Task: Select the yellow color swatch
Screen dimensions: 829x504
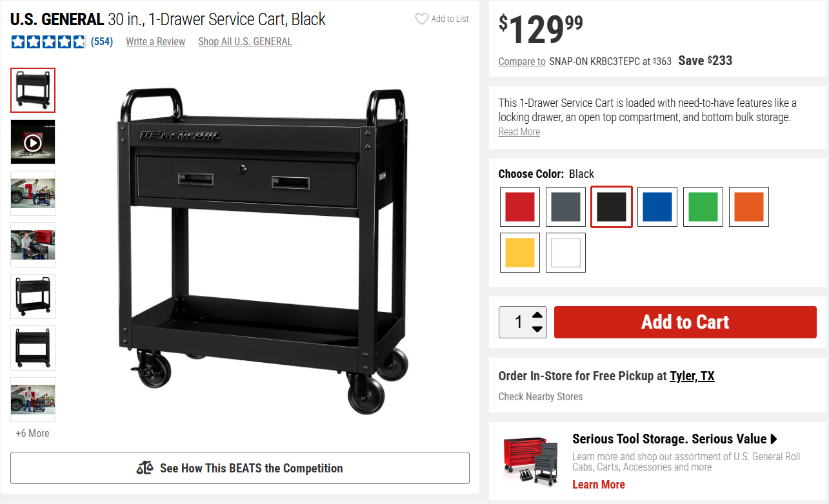Action: (x=520, y=253)
